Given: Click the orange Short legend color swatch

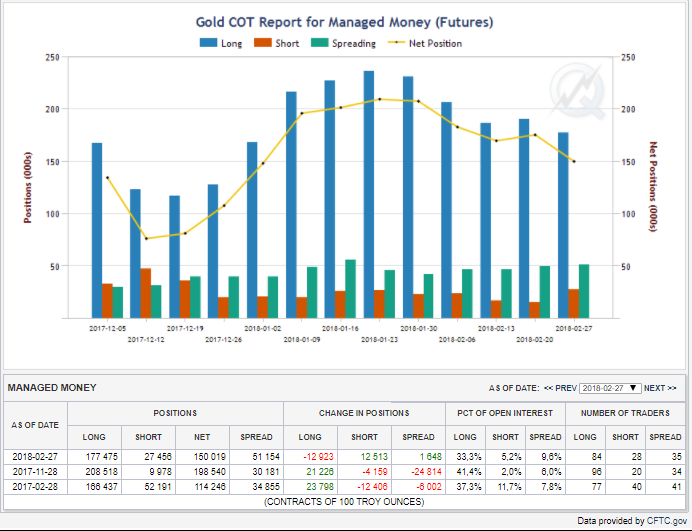Looking at the screenshot, I should point(263,43).
